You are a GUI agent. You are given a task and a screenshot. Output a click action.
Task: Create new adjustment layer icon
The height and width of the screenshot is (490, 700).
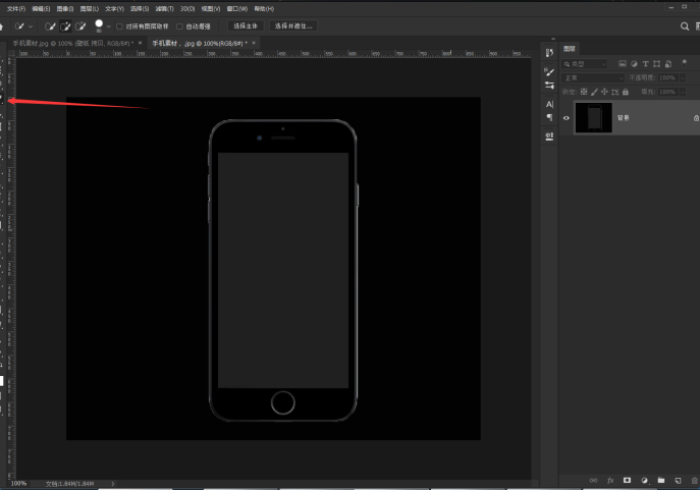pos(643,480)
